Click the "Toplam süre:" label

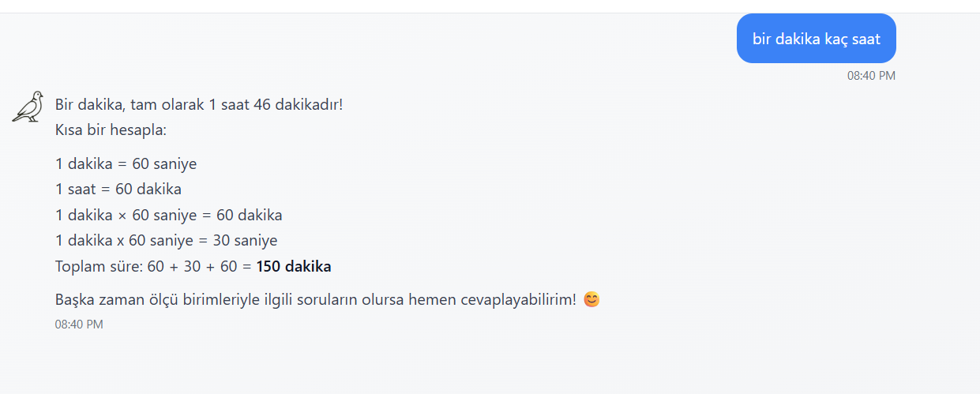tap(99, 267)
